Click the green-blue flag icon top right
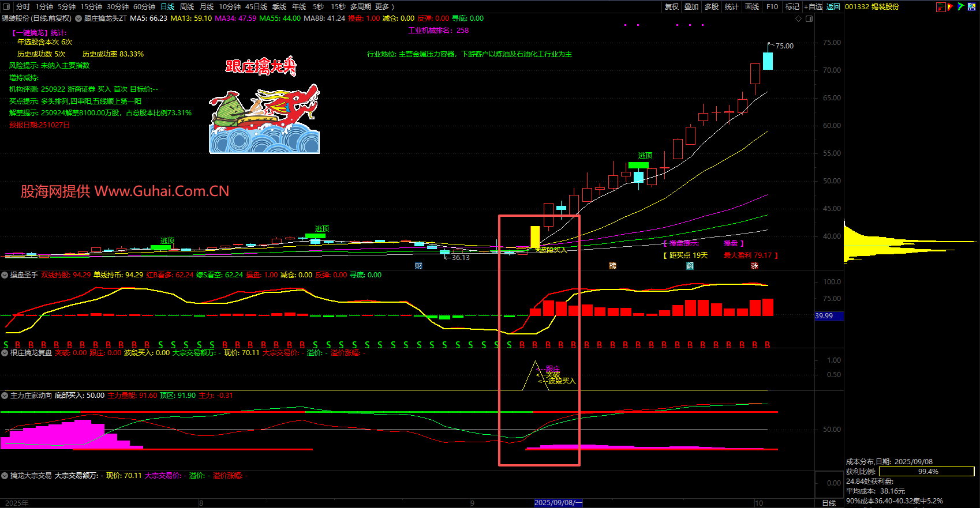 [x=960, y=7]
